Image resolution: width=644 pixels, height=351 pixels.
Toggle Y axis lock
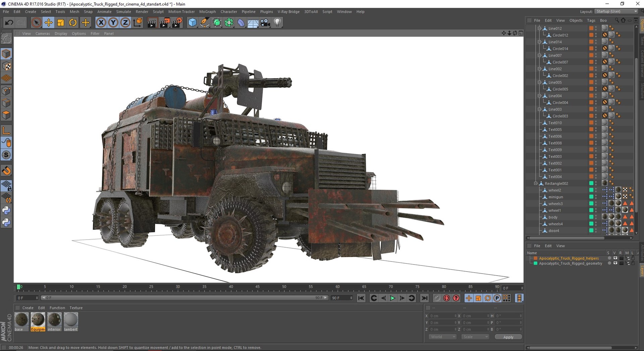(113, 23)
